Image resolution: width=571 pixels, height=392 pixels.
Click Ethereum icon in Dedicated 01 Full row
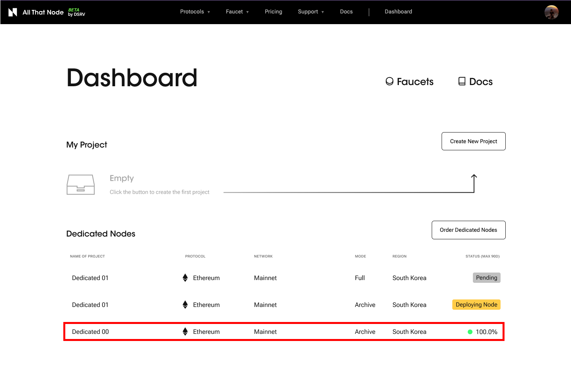185,278
